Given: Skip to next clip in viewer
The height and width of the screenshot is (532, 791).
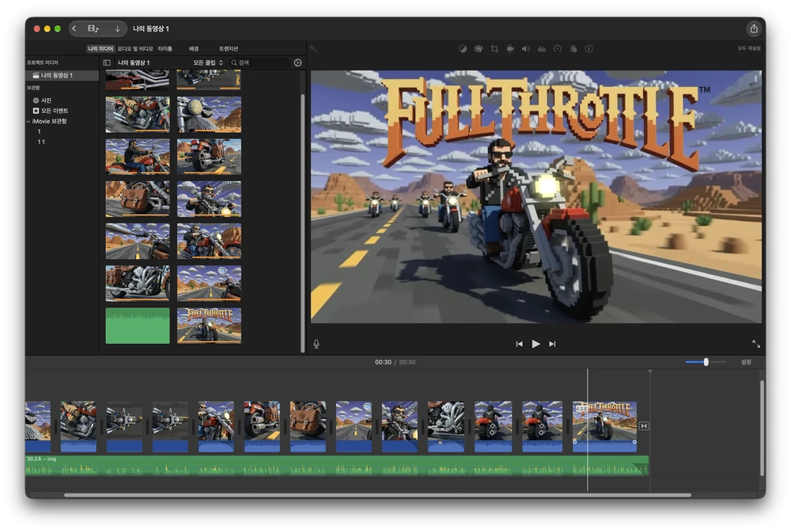Looking at the screenshot, I should pos(552,344).
